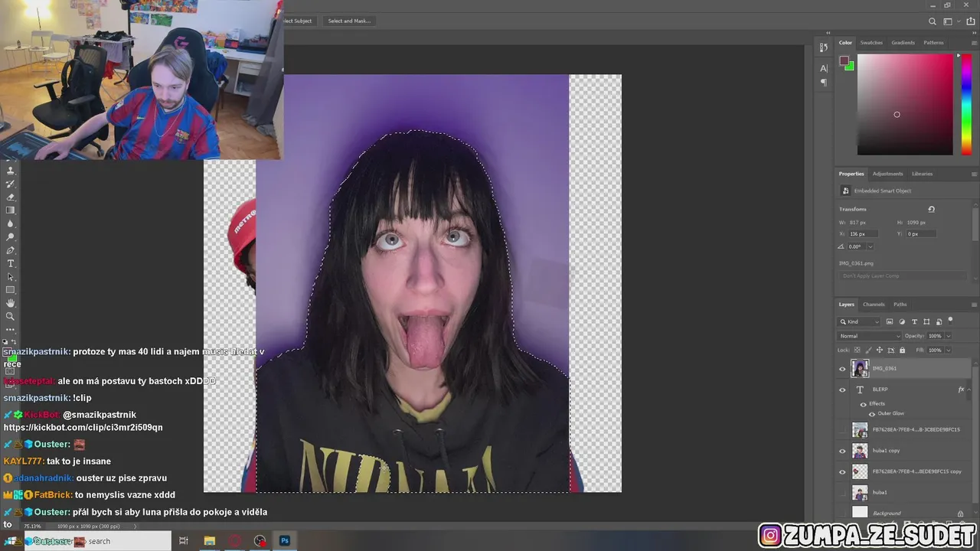Hide the IMG_0361 layer
Image resolution: width=980 pixels, height=551 pixels.
point(843,369)
